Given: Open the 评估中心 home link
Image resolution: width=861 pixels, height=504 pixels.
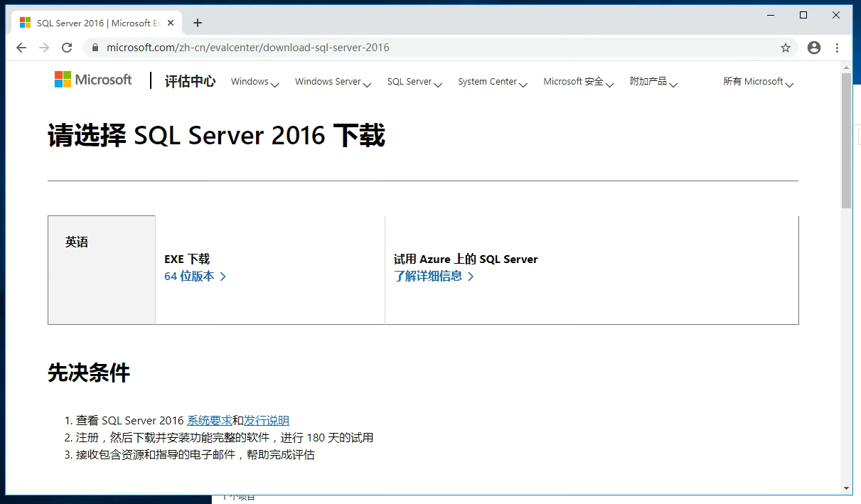Looking at the screenshot, I should click(x=190, y=81).
